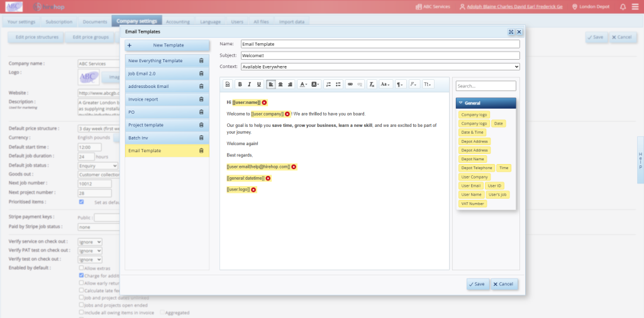The width and height of the screenshot is (644, 318).
Task: Insert a bulleted list
Action: (x=338, y=84)
